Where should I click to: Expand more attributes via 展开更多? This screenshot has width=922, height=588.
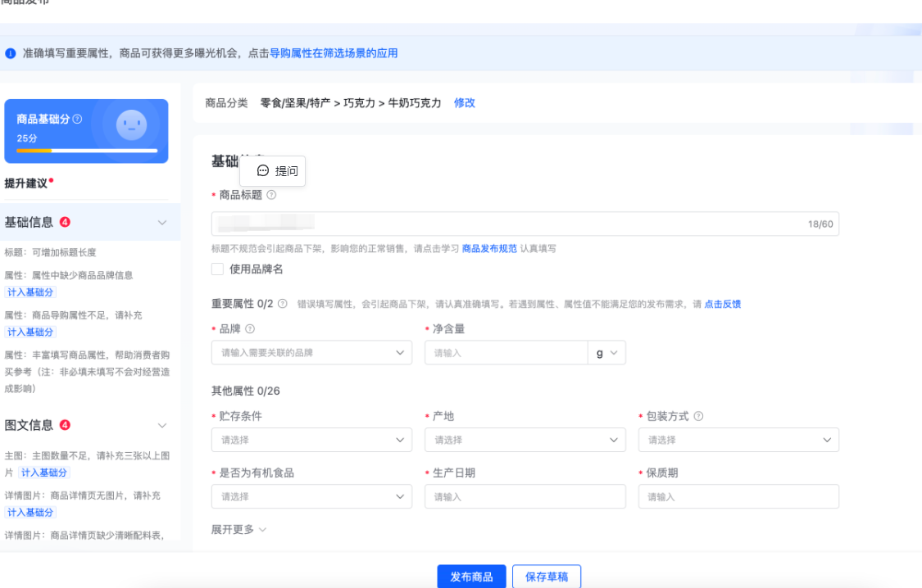pyautogui.click(x=238, y=529)
